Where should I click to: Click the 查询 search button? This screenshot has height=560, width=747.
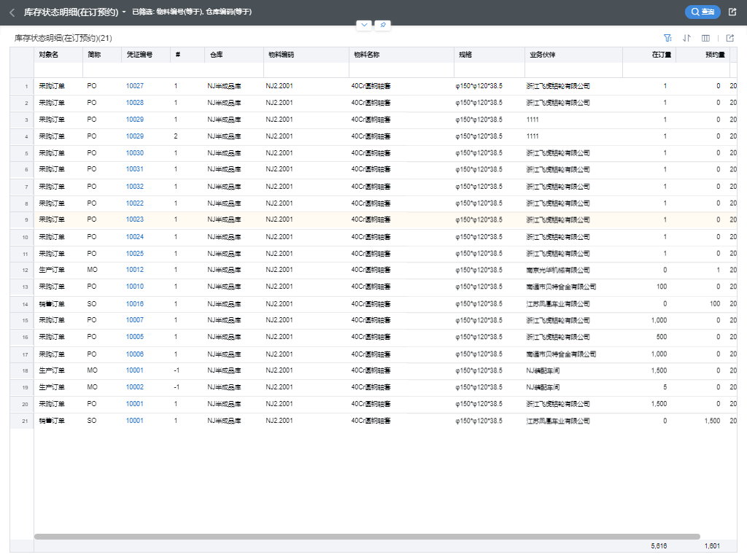pos(703,12)
